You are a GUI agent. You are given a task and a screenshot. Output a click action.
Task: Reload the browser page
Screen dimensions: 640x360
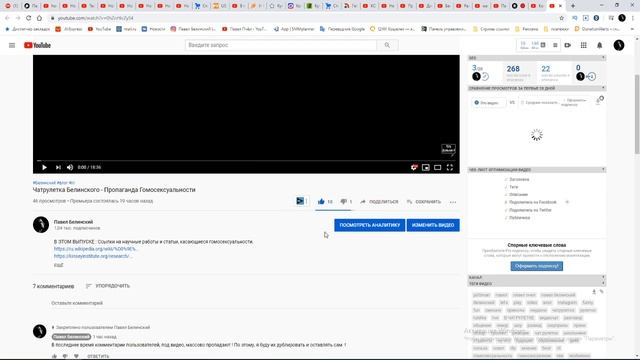28,18
